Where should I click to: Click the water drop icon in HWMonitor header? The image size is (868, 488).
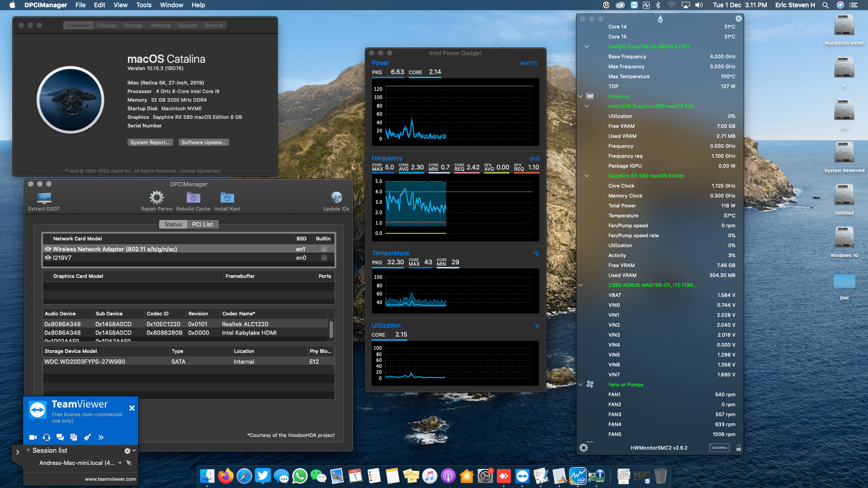[x=660, y=19]
